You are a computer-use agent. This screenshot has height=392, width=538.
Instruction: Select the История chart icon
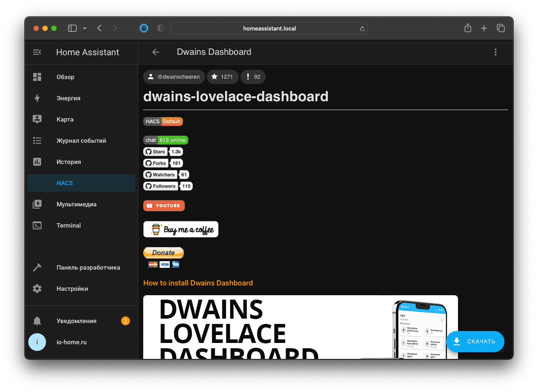[37, 162]
